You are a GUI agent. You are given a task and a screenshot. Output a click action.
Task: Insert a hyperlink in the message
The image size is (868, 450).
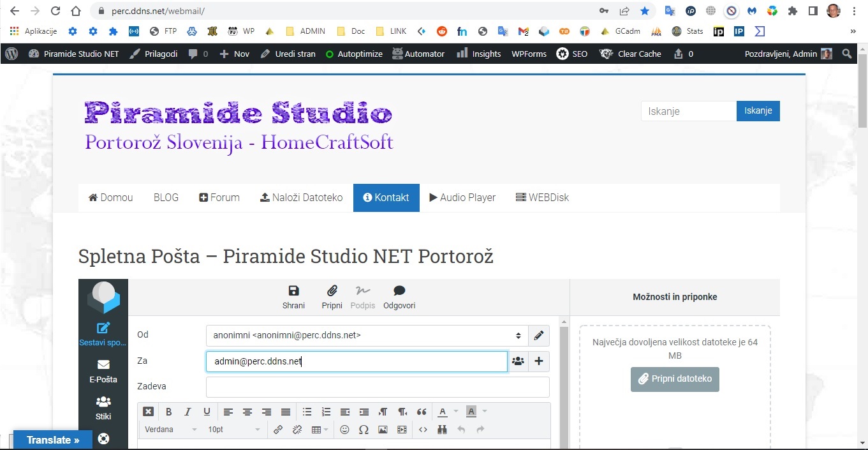click(278, 430)
